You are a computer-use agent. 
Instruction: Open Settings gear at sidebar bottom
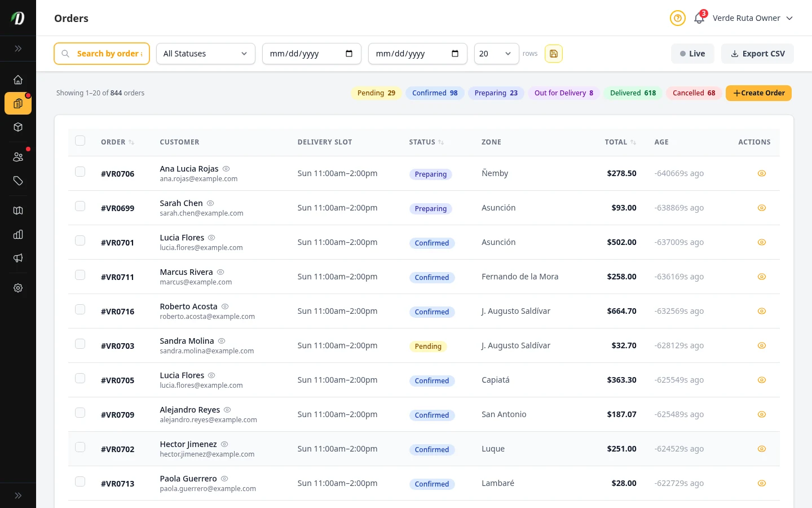tap(18, 288)
